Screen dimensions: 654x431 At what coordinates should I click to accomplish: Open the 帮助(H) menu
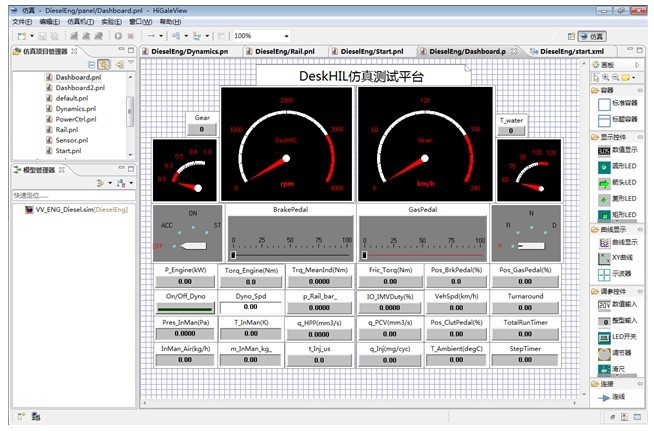(x=171, y=22)
